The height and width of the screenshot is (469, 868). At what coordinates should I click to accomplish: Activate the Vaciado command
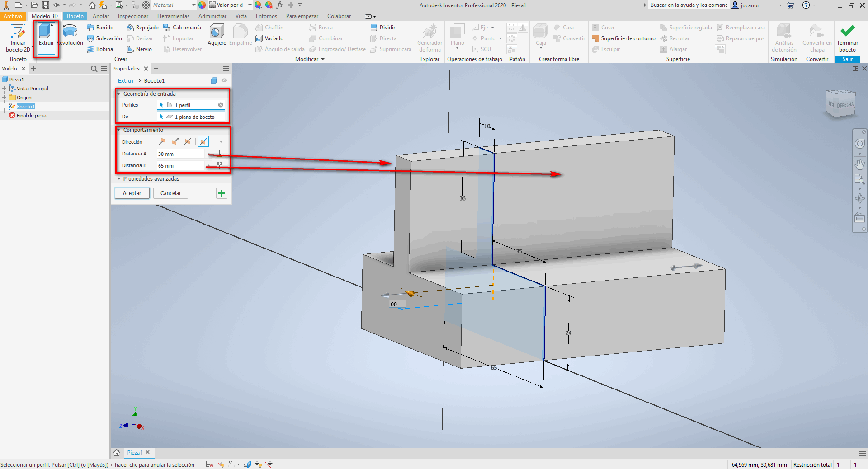[x=270, y=38]
